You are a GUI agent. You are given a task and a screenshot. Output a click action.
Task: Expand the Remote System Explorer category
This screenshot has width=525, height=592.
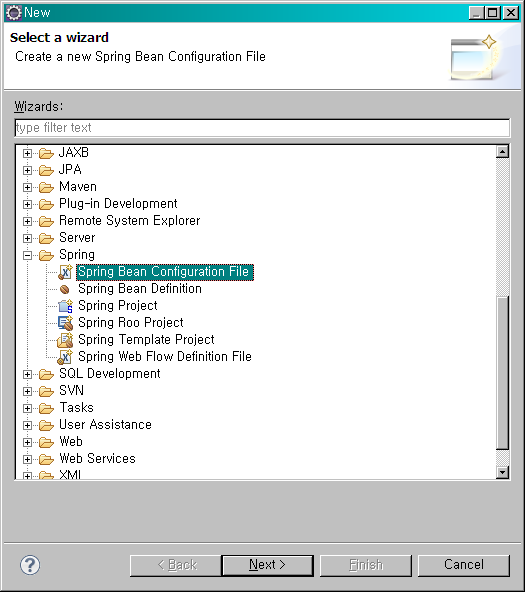tap(27, 221)
